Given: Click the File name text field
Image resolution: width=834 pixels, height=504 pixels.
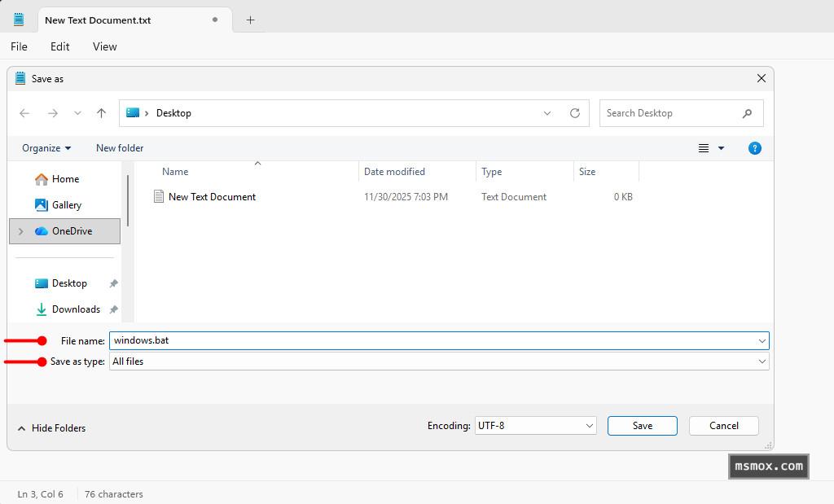Looking at the screenshot, I should tap(432, 340).
